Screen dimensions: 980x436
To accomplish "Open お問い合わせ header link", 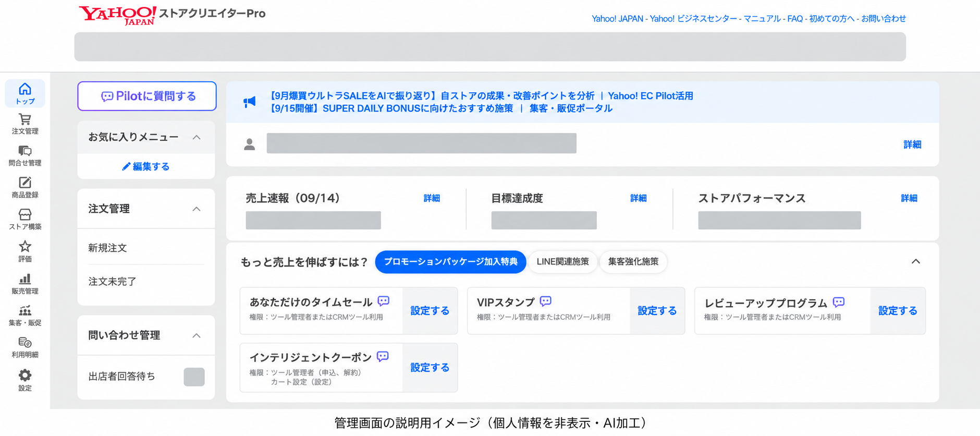I will point(884,19).
